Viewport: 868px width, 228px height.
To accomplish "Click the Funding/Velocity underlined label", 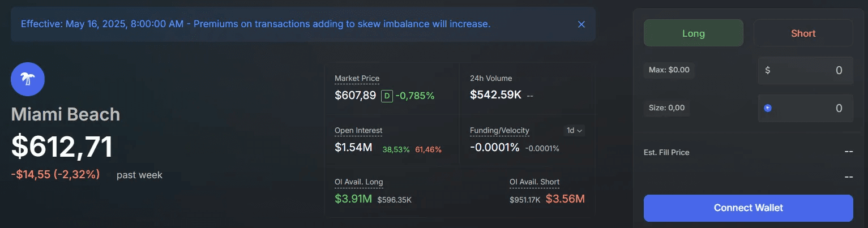I will 499,131.
